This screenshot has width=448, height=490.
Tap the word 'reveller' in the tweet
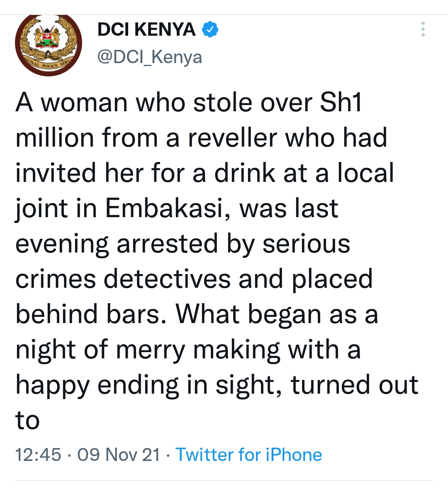pos(233,138)
